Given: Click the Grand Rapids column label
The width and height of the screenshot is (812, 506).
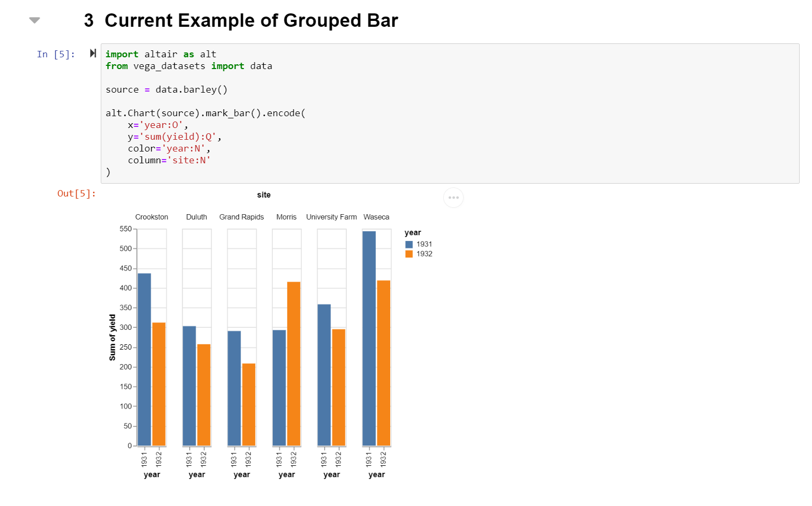Looking at the screenshot, I should pos(241,217).
